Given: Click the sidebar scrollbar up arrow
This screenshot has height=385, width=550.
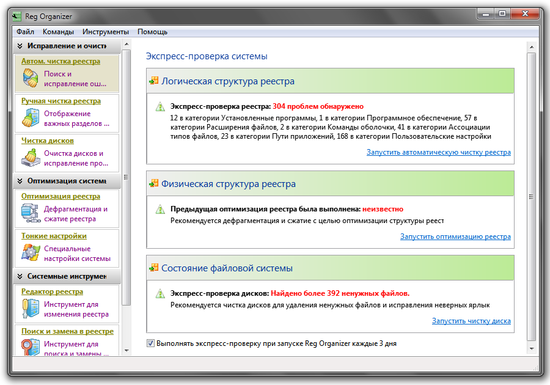Looking at the screenshot, I should click(127, 45).
